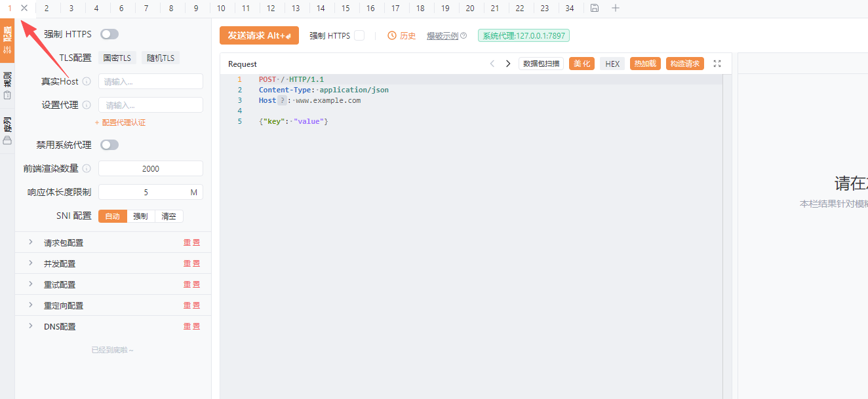868x399 pixels.
Task: Open 历史 history link
Action: point(408,35)
